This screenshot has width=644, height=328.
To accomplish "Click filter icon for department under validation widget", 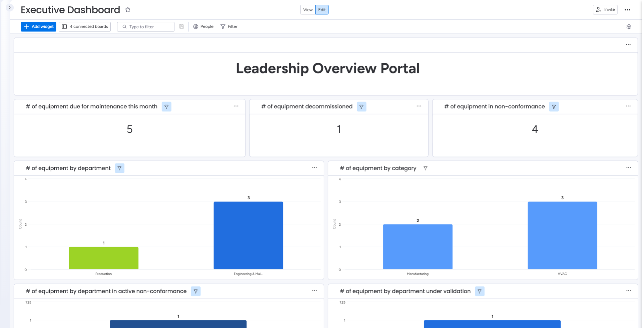I will [x=480, y=291].
